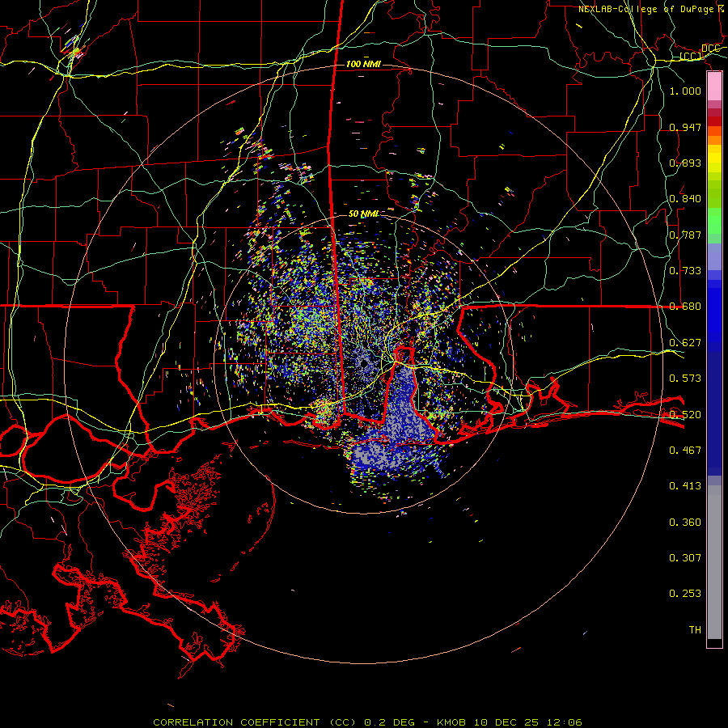
Task: Click the 0.733 scale value
Action: pyautogui.click(x=685, y=270)
